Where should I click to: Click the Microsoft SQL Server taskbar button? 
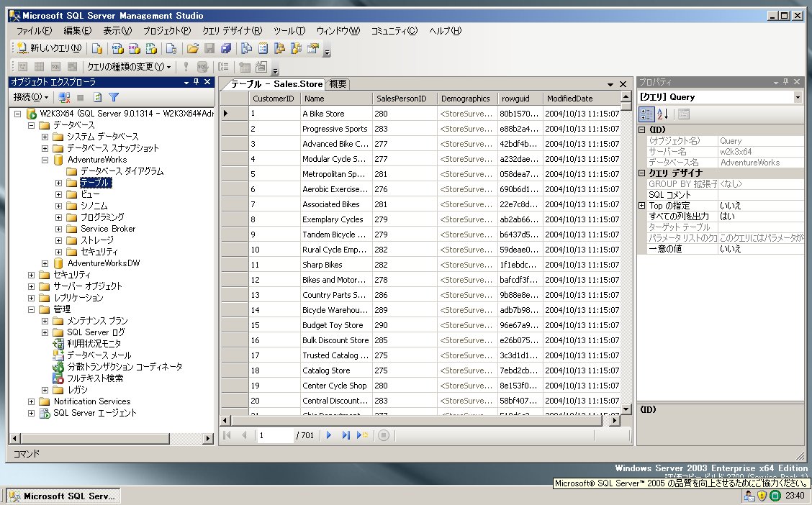tap(63, 496)
